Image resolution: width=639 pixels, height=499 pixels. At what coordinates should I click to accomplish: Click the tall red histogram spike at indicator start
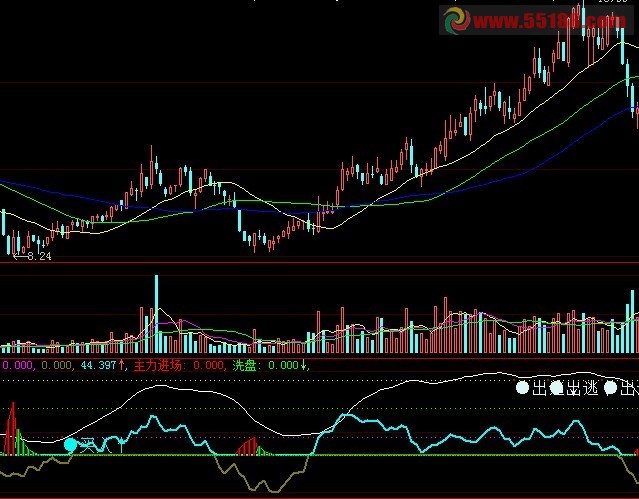pos(12,428)
